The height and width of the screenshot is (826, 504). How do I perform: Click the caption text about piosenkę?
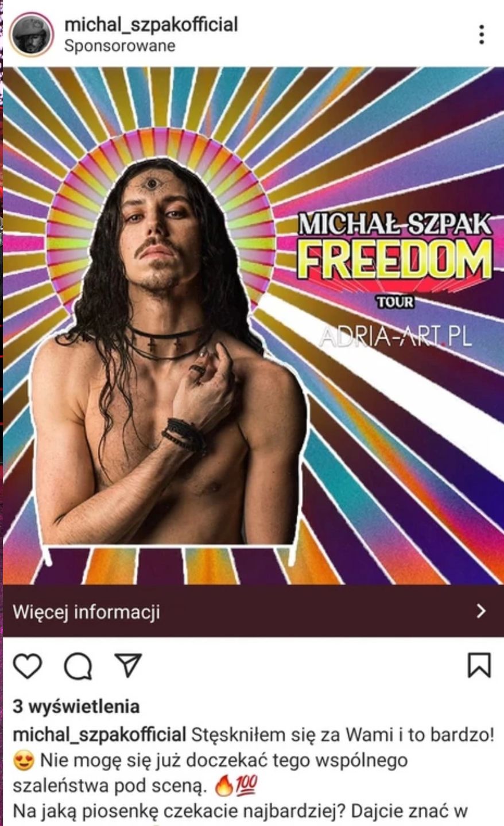[241, 812]
